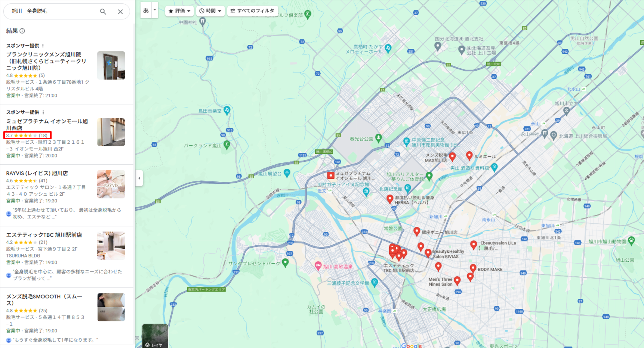Click the beautysalon LiLa red map pin
Screen dimensions: 644x348
(474, 245)
